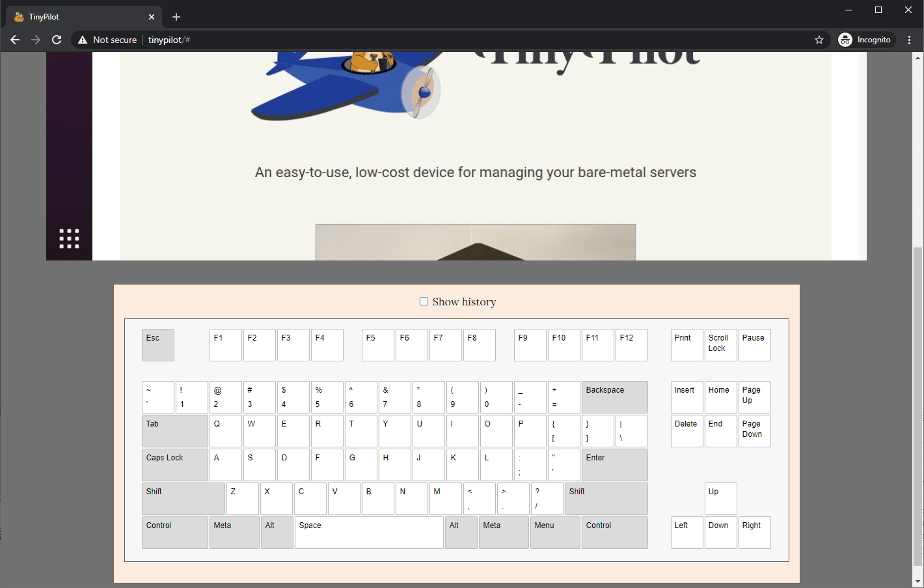Click the Scroll Lock key
The height and width of the screenshot is (588, 924).
coord(721,345)
